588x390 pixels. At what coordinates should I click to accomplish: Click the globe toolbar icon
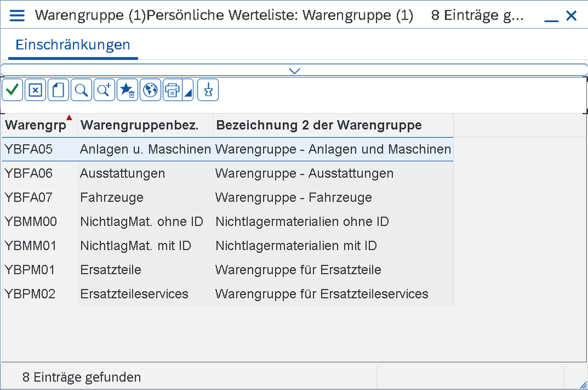(x=150, y=90)
